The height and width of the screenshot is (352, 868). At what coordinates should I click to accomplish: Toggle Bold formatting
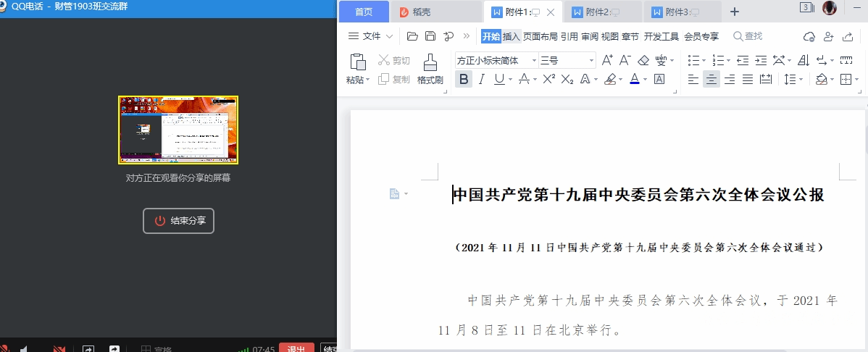(464, 79)
